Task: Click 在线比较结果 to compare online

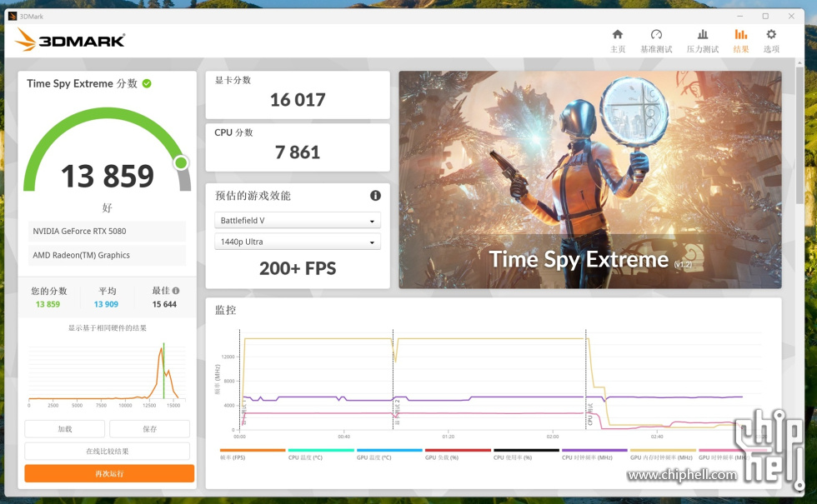Action: (x=108, y=452)
